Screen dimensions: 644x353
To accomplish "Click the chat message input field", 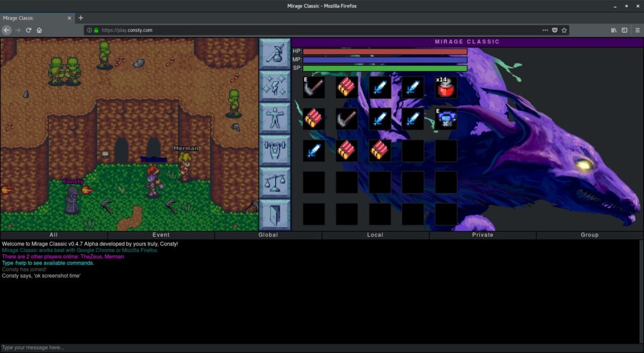I will click(314, 347).
